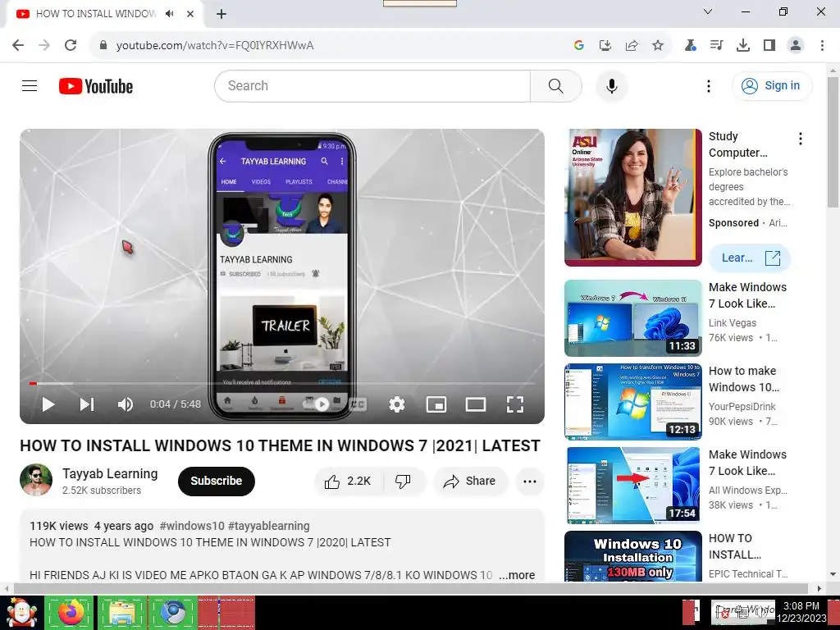Viewport: 840px width, 630px height.
Task: Open a new browser tab
Action: (221, 14)
